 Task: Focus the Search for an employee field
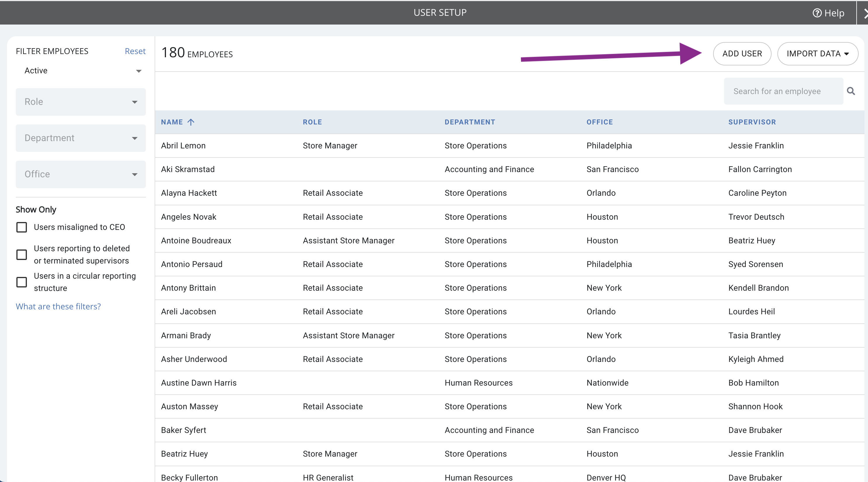click(x=784, y=91)
